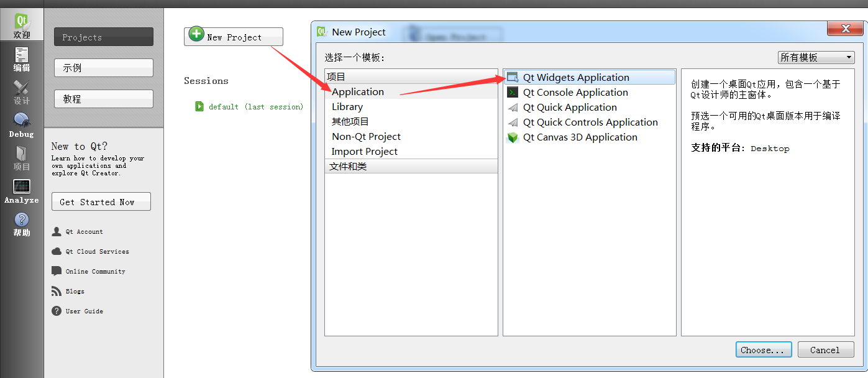The height and width of the screenshot is (378, 868).
Task: Open the Analyze mode
Action: pos(22,191)
